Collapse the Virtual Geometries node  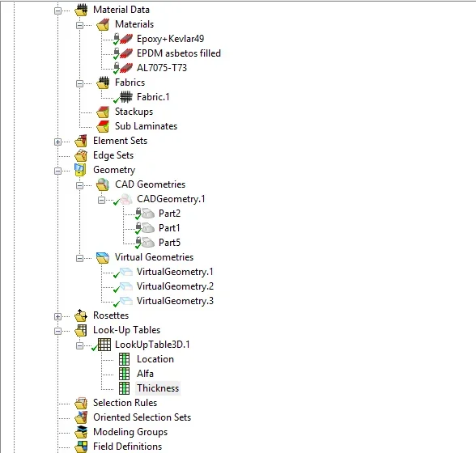[79, 259]
